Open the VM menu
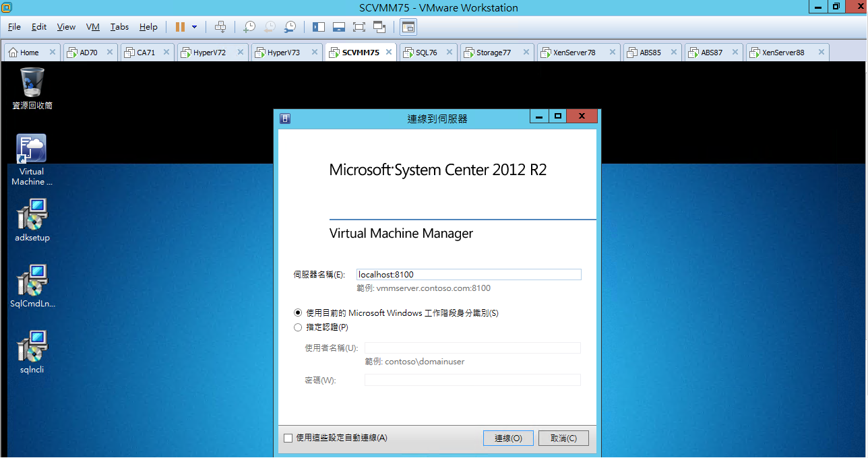The width and height of the screenshot is (868, 458). (x=93, y=27)
